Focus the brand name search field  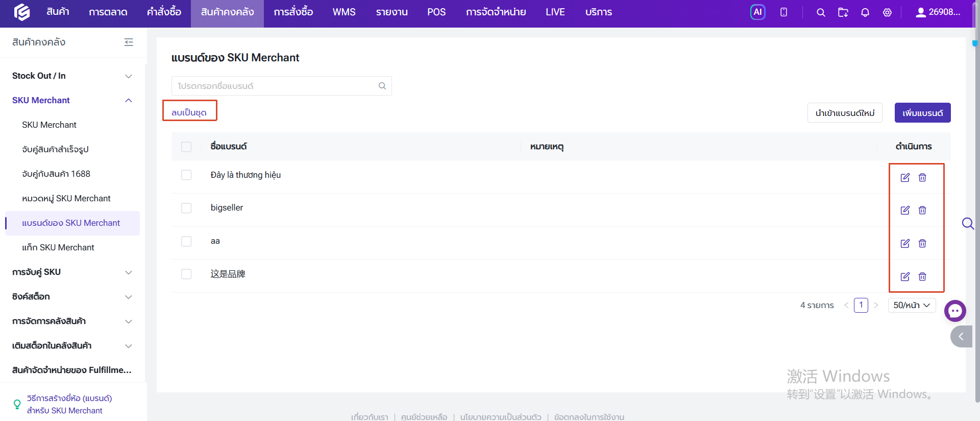pyautogui.click(x=281, y=86)
